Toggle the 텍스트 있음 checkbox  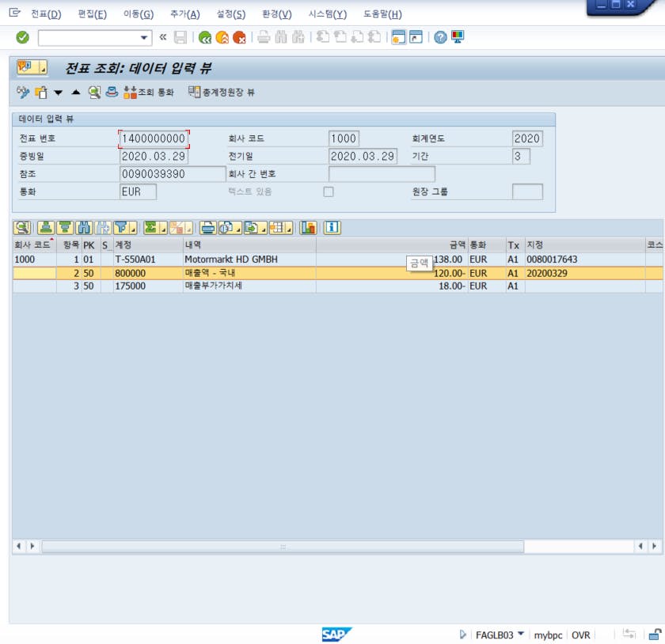[x=329, y=192]
